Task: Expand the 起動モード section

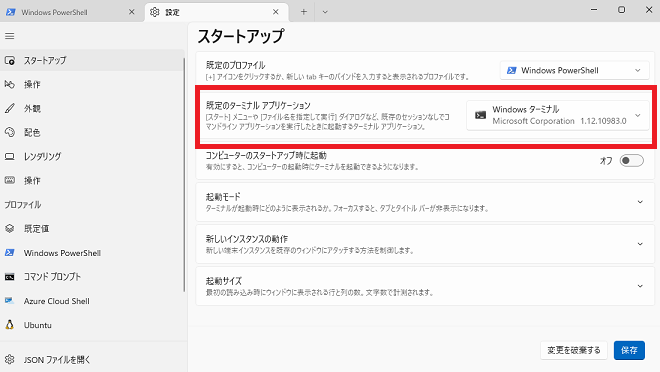Action: [x=425, y=202]
